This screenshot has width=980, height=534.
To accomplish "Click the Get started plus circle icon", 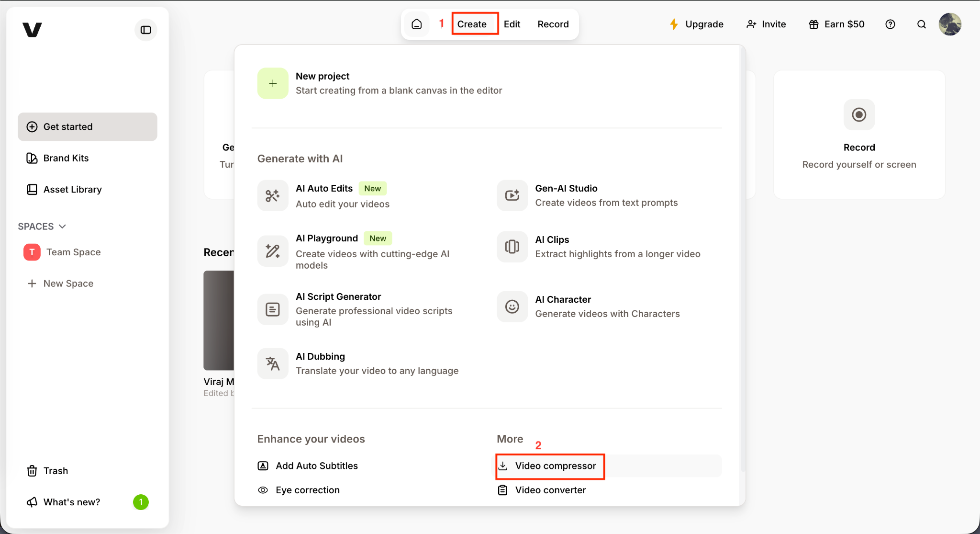I will (32, 126).
